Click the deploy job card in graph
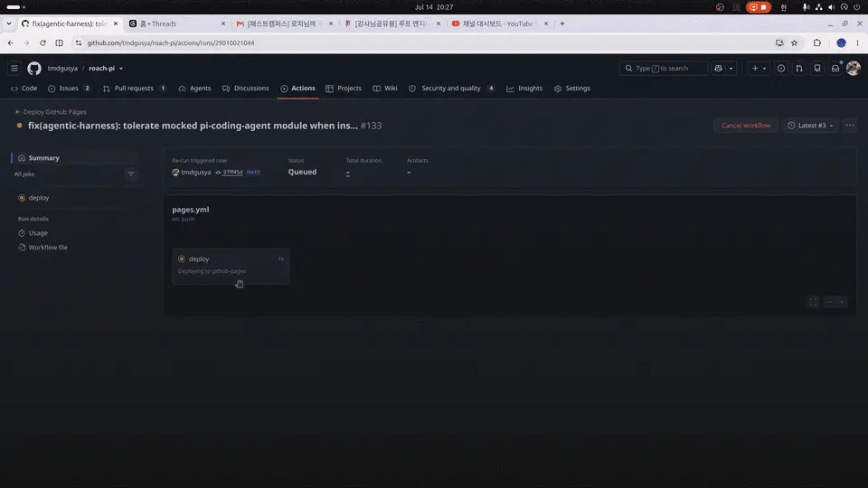Screen dimensions: 868x488 click(231, 266)
